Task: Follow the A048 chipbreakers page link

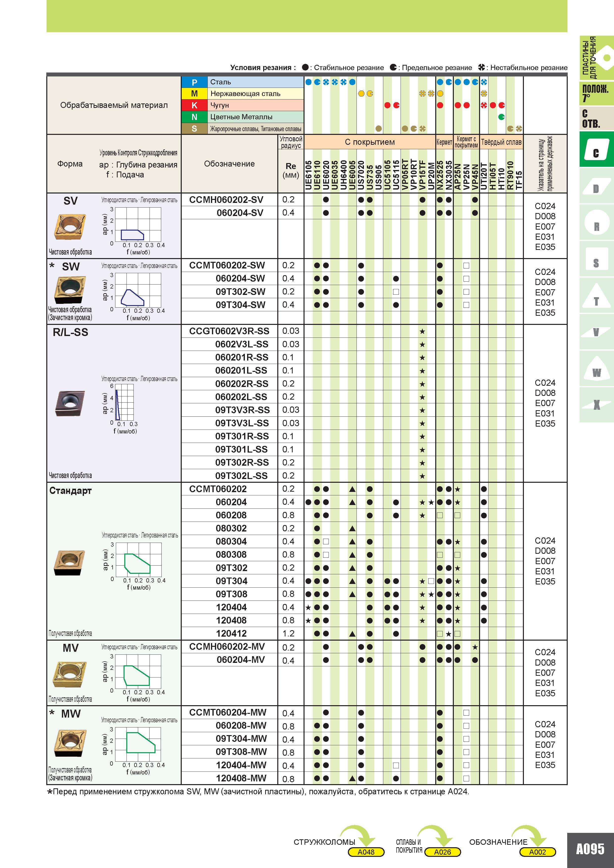Action: point(366,852)
